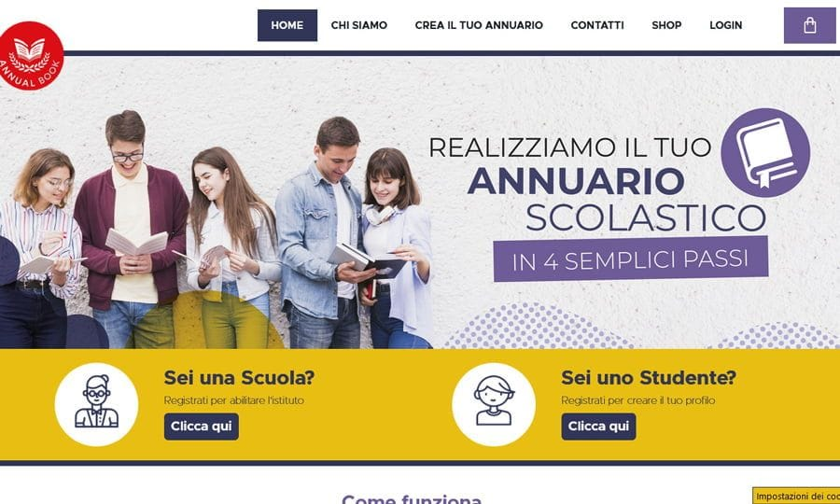Click 'Clicca qui' under Sei uno Studente
The image size is (840, 504).
[x=598, y=427]
